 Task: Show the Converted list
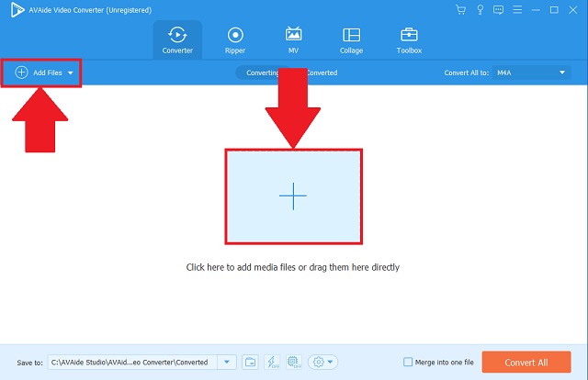pyautogui.click(x=322, y=73)
